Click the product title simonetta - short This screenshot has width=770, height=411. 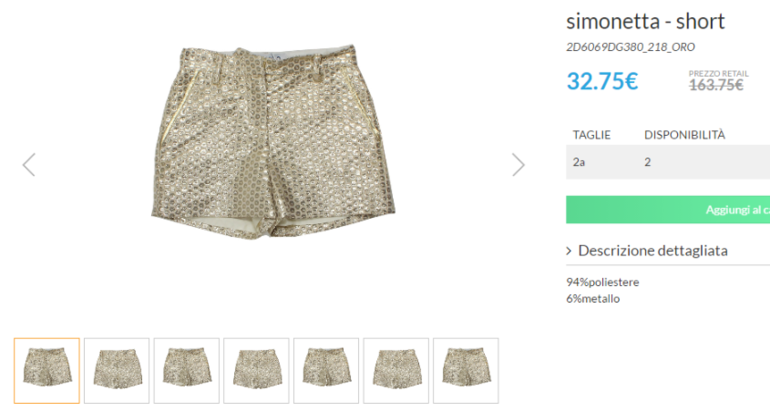pos(645,21)
